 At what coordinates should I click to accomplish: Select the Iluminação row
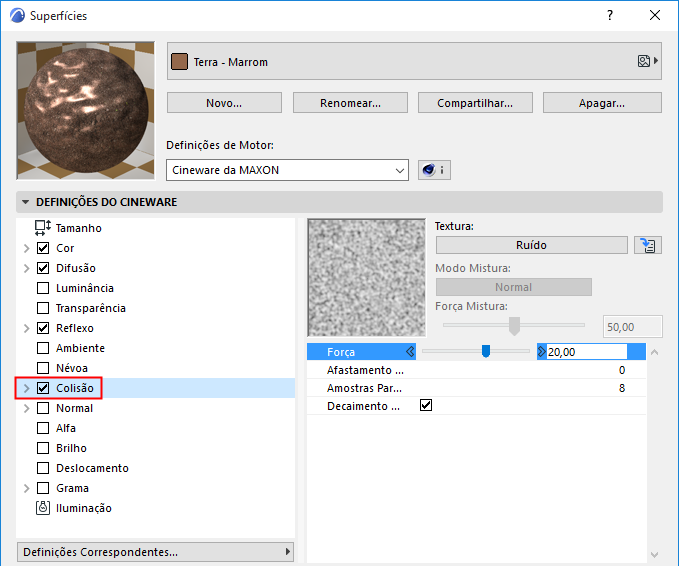click(x=155, y=508)
